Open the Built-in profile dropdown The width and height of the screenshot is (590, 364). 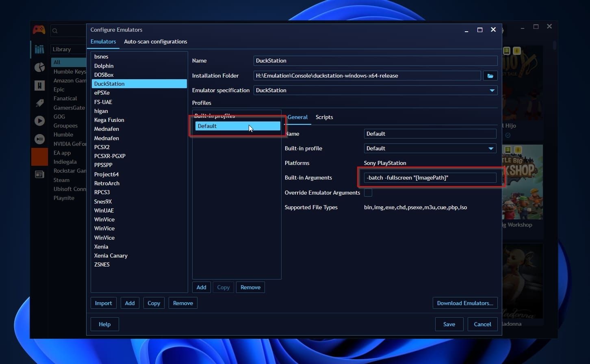[x=491, y=148]
